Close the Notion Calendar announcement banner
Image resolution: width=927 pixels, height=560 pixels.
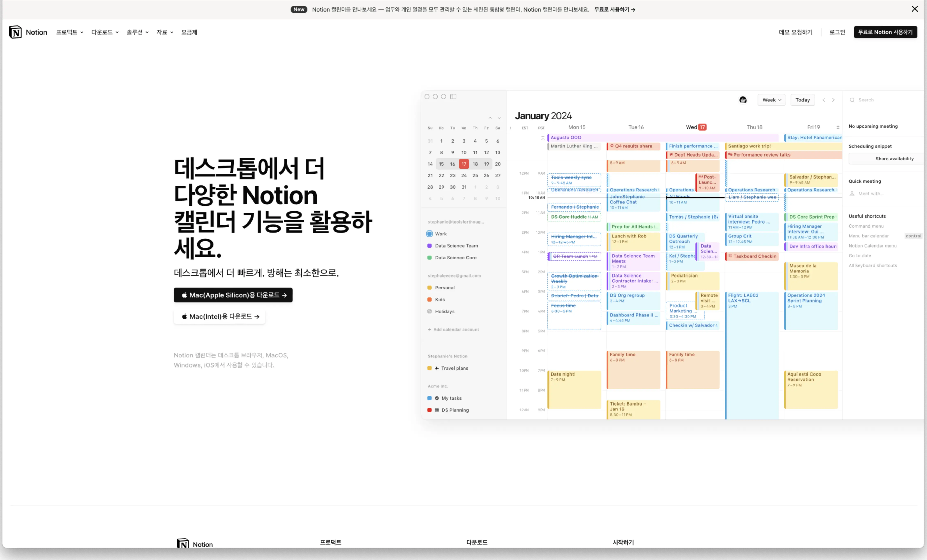click(915, 9)
